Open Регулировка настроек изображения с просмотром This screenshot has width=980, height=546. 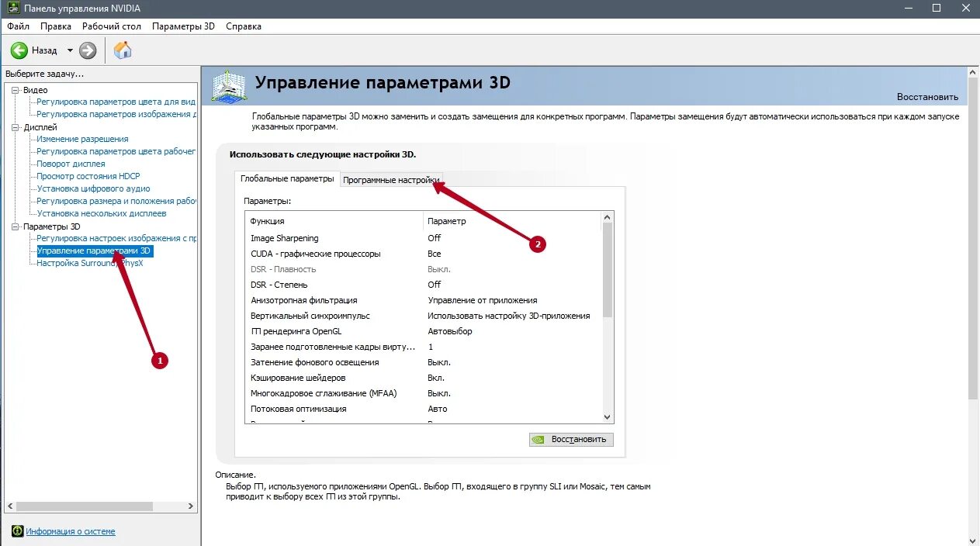coord(116,238)
